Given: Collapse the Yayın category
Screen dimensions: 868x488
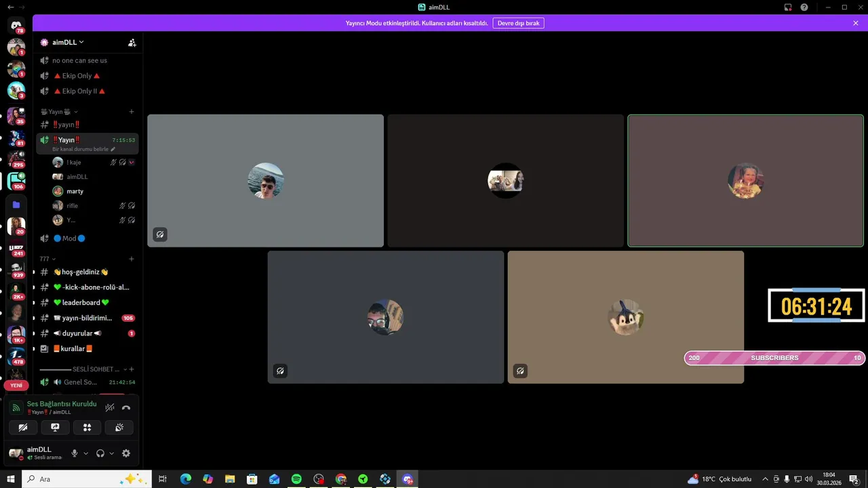Looking at the screenshot, I should (58, 112).
